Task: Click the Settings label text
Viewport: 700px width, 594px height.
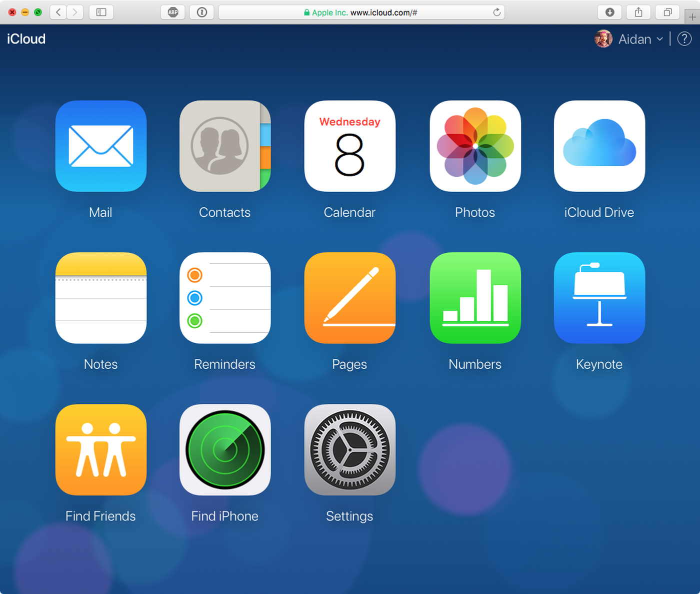Action: coord(349,516)
